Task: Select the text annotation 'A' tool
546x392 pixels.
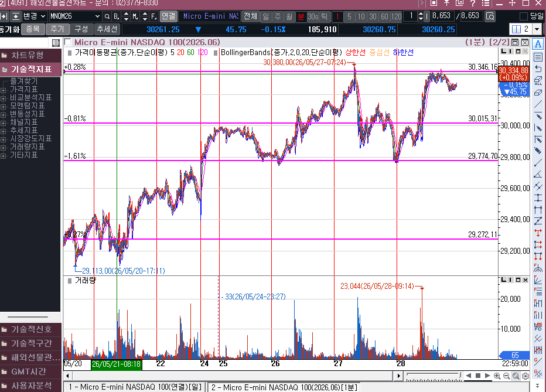Action: click(538, 44)
